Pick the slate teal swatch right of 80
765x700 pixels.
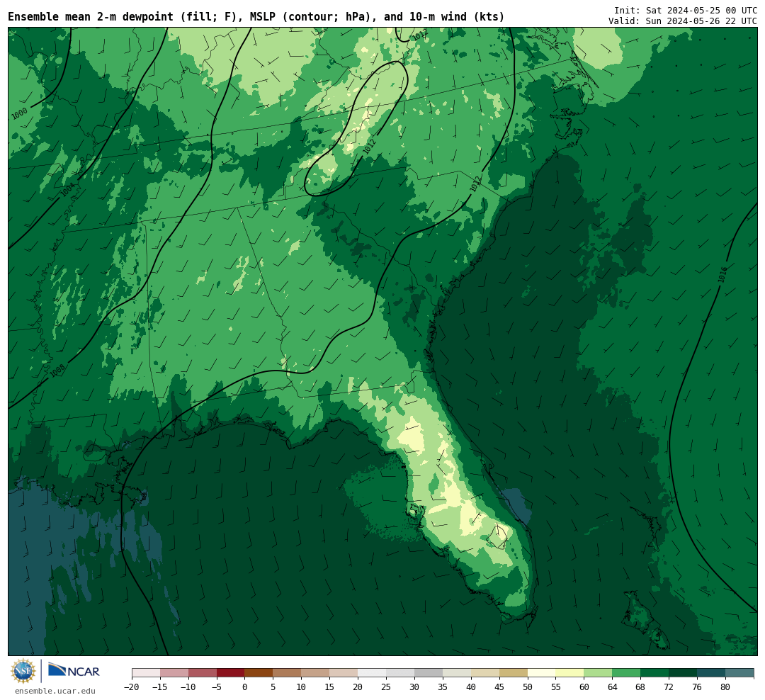[740, 673]
